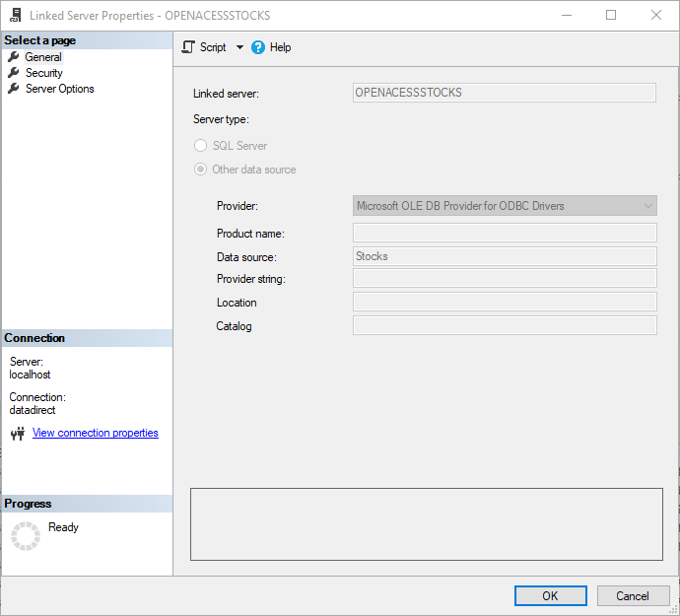
Task: Click the Ready progress spinner icon
Action: [26, 535]
